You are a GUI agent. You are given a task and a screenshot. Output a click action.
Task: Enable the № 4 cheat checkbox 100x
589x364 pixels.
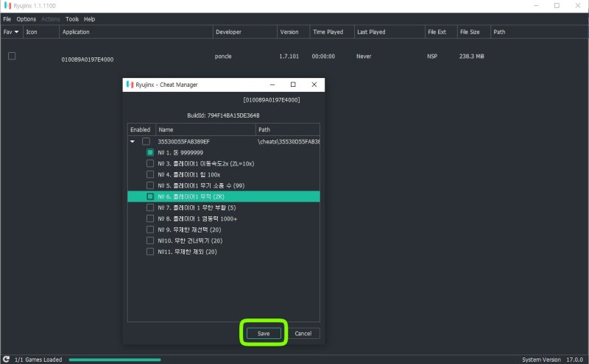150,174
